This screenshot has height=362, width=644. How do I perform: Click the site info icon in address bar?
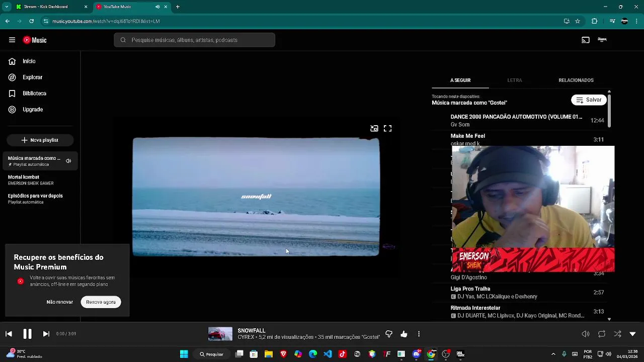click(46, 21)
